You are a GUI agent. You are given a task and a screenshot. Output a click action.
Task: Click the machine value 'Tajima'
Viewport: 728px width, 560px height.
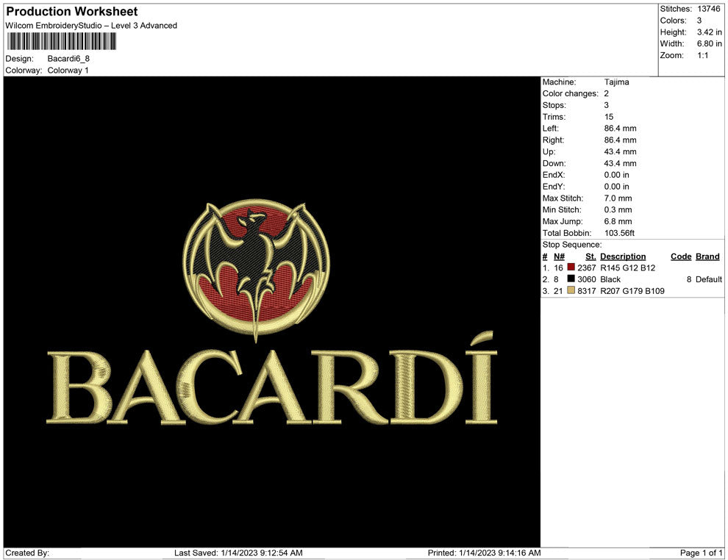(x=616, y=82)
